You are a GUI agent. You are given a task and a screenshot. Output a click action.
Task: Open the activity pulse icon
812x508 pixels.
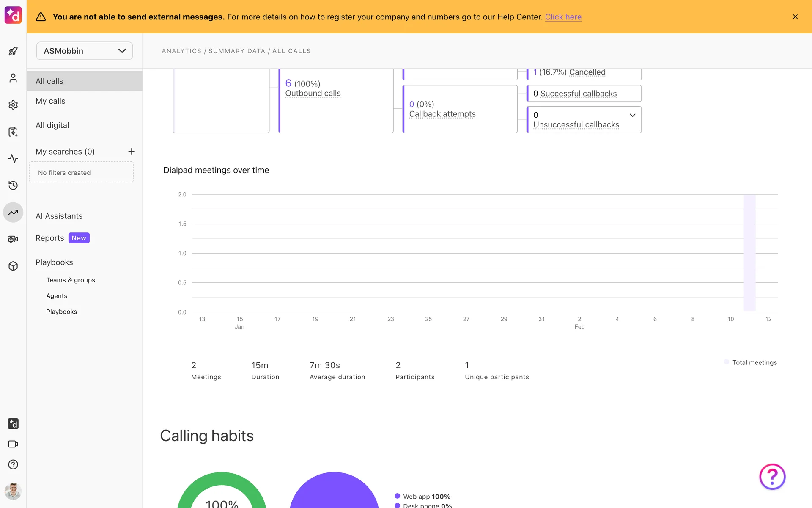click(13, 159)
